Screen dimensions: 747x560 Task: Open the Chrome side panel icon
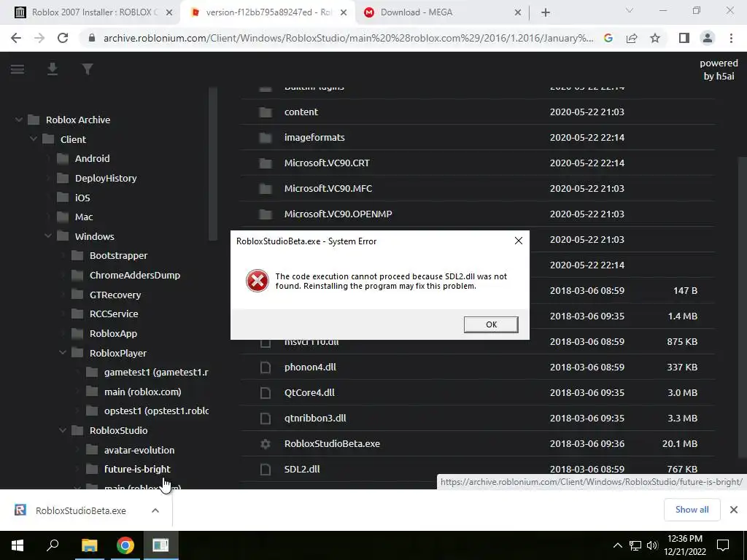pos(684,38)
